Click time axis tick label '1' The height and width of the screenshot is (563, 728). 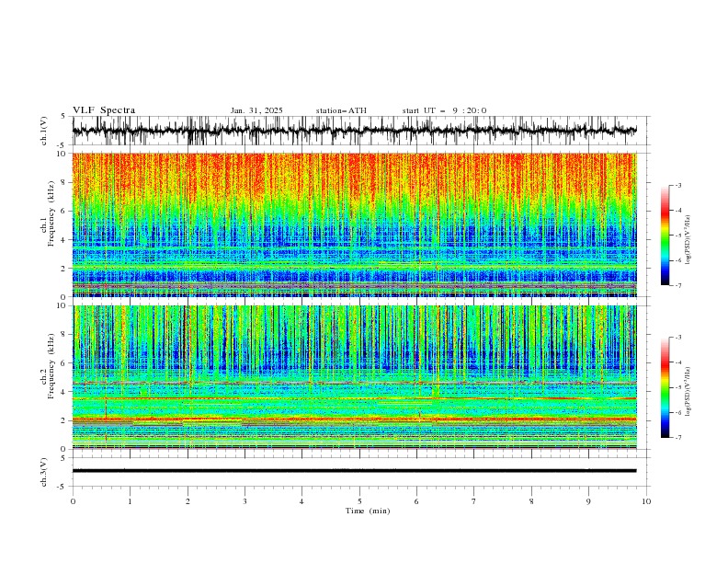coord(130,501)
